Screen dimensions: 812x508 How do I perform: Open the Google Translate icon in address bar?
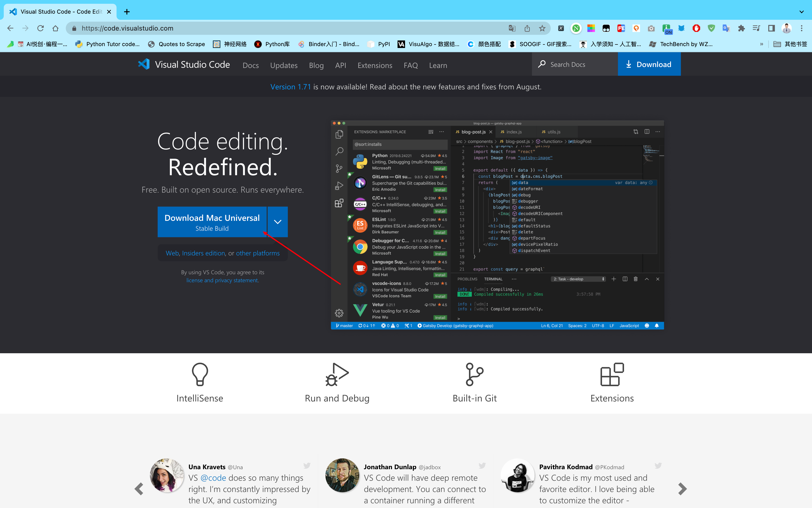tap(512, 28)
